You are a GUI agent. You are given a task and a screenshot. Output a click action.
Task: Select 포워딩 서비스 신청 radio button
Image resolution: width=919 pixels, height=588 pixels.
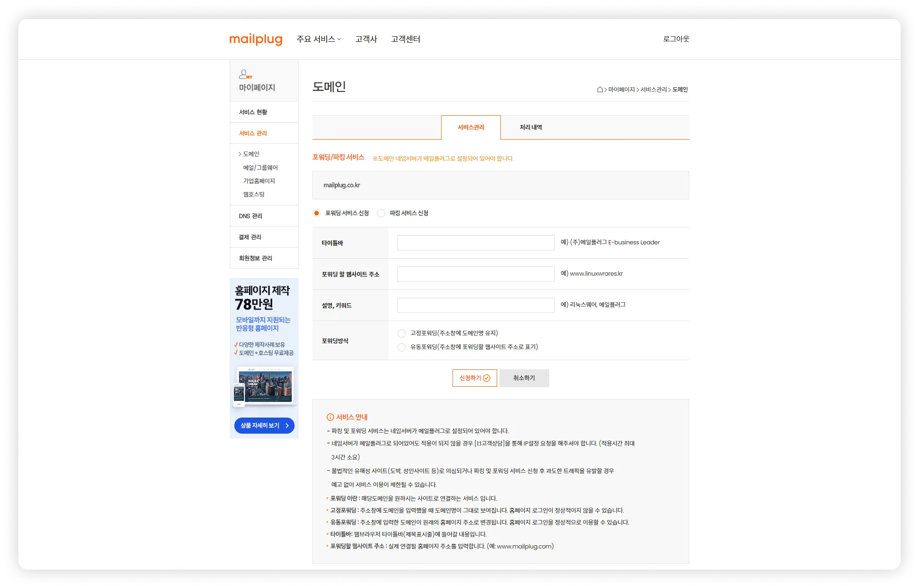317,213
